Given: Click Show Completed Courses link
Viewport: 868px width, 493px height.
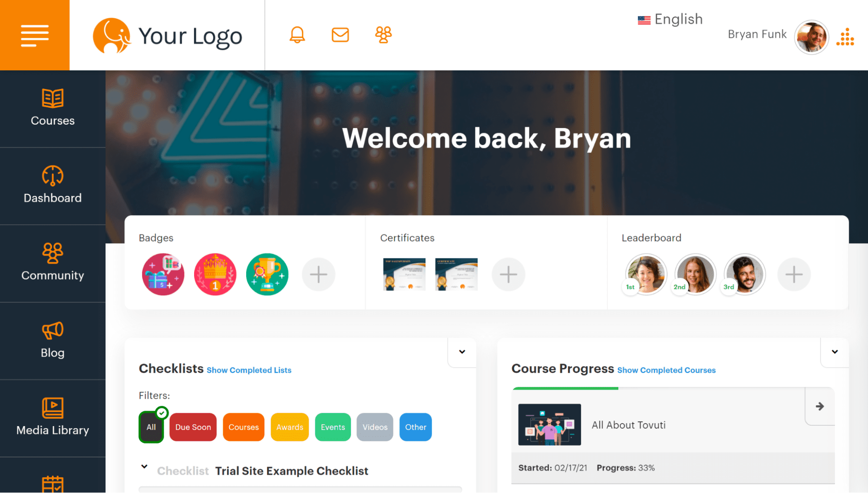Looking at the screenshot, I should click(667, 370).
